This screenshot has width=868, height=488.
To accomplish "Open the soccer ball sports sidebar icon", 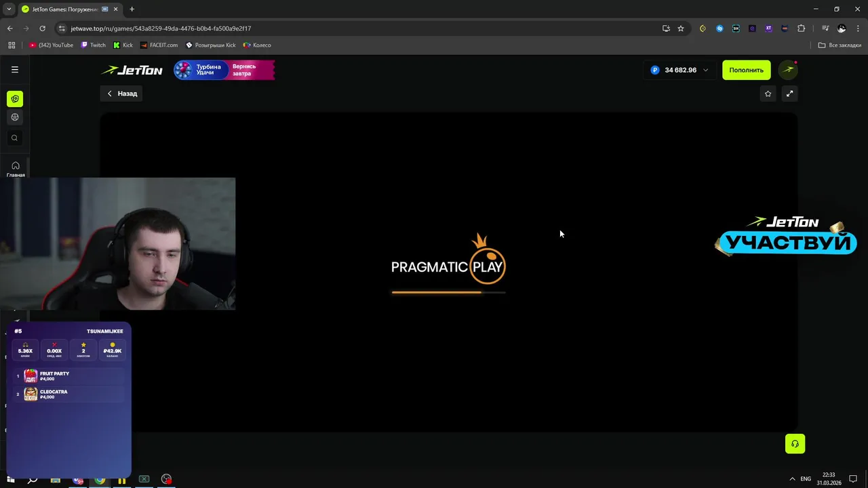I will [x=14, y=117].
